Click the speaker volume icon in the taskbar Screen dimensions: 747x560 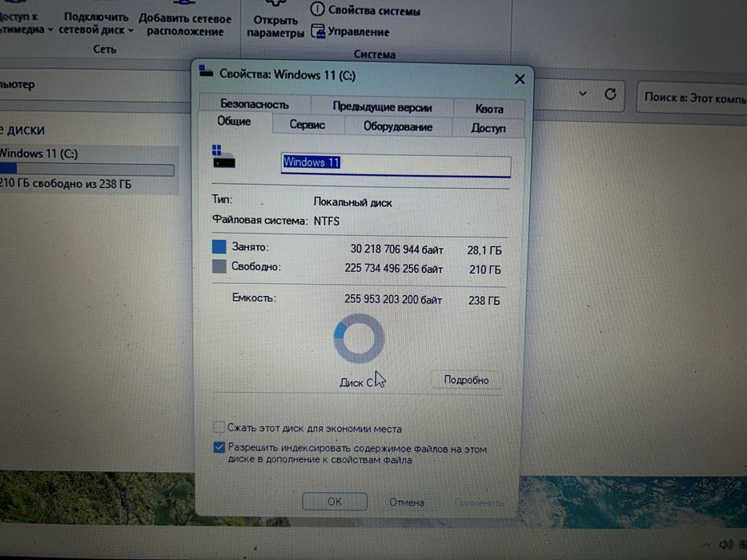[x=726, y=544]
